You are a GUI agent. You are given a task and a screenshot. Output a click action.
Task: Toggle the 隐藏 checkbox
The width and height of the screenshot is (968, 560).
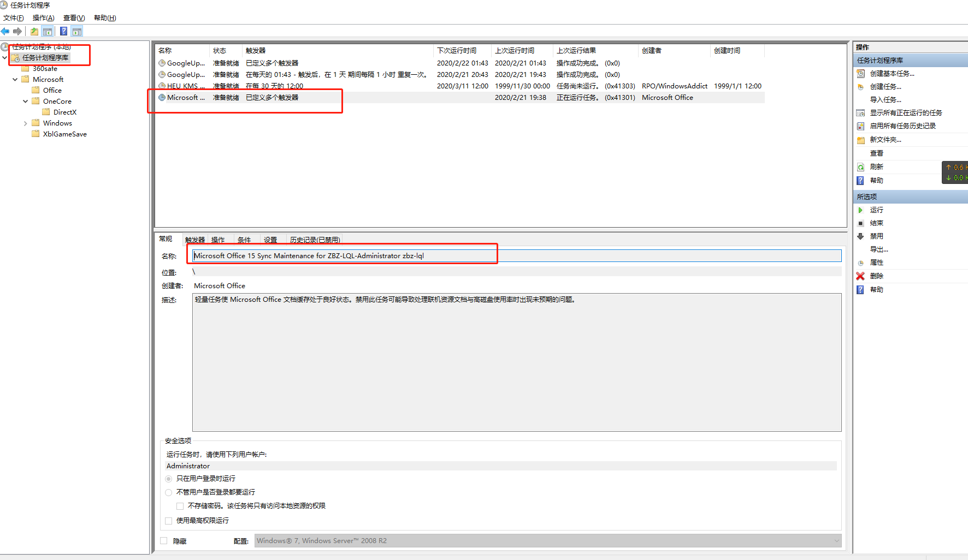[164, 541]
